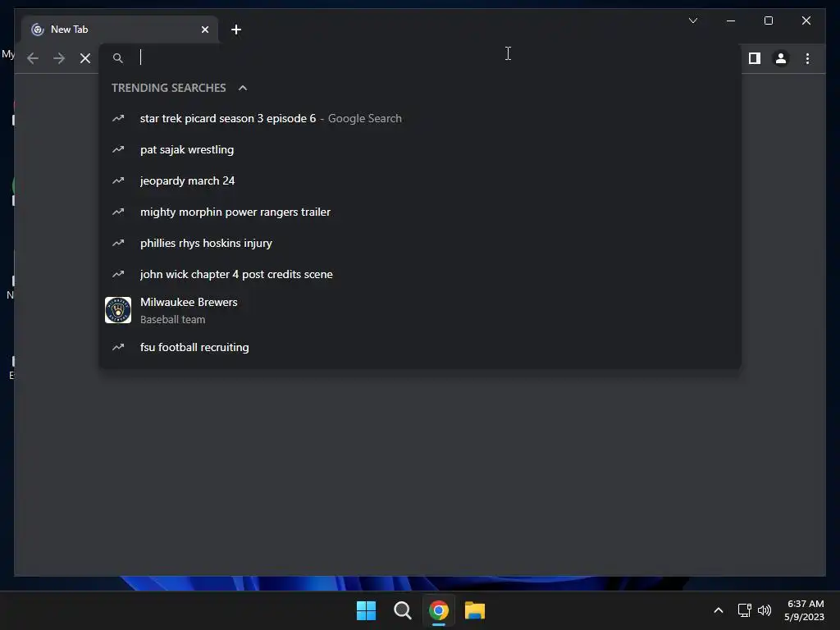Screen dimensions: 840x630
Task: Click the back navigation arrow
Action: [x=33, y=58]
